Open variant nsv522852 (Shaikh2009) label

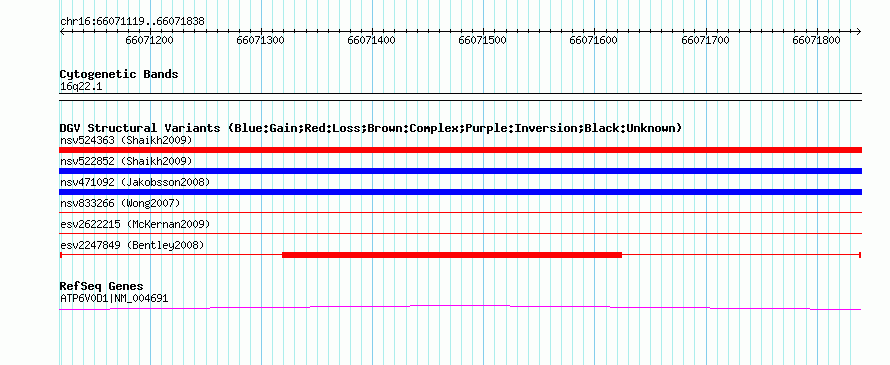[126, 161]
